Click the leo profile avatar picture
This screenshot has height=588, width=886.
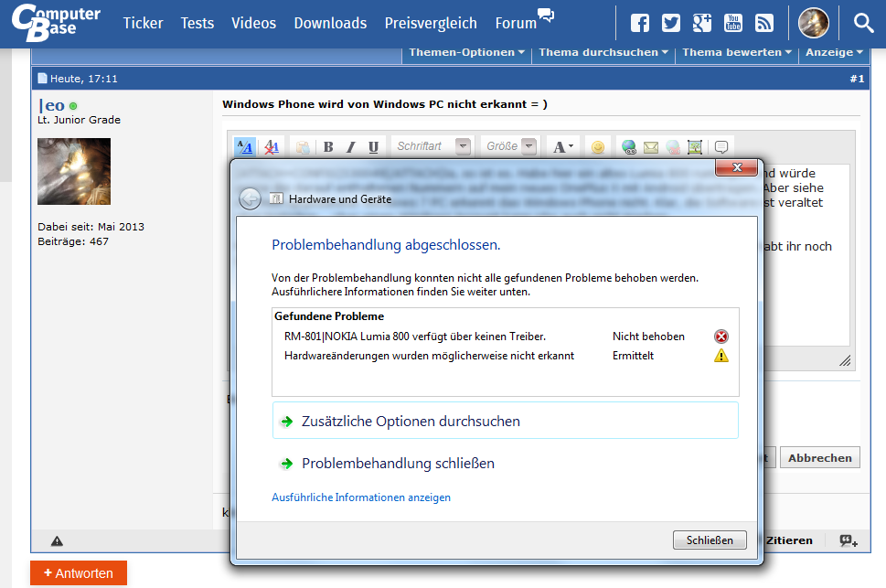[x=74, y=171]
